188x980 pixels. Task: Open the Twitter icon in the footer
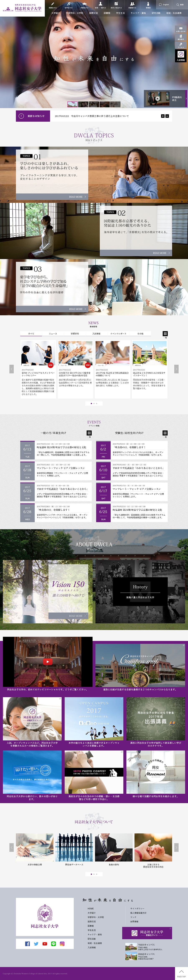click(36, 944)
